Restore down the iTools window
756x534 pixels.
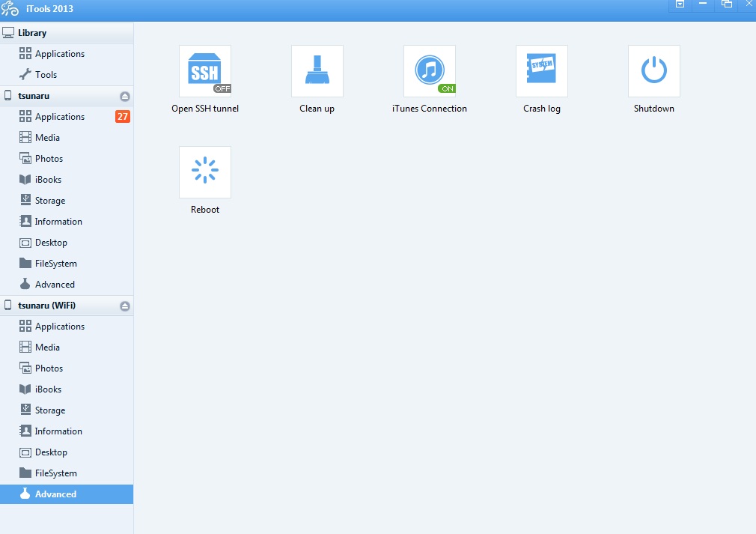pos(727,4)
